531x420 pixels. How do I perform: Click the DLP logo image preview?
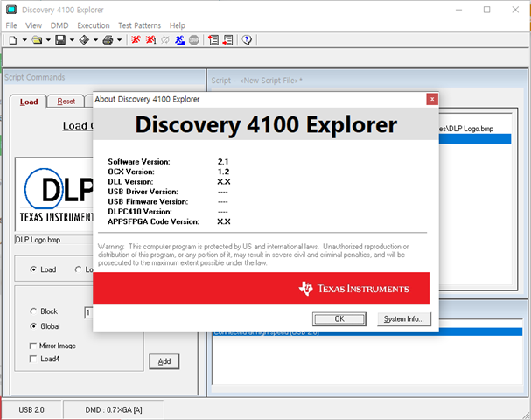pyautogui.click(x=54, y=194)
